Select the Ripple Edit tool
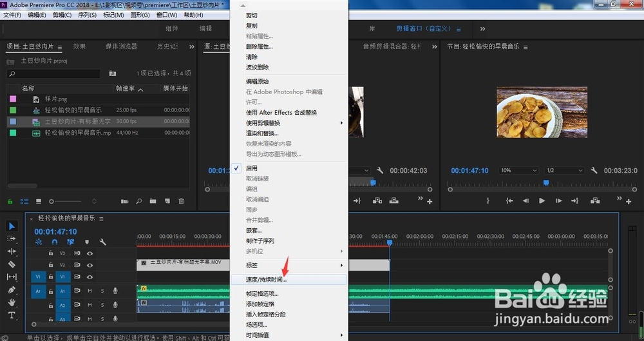Screen dimensions: 644x341 (x=12, y=251)
